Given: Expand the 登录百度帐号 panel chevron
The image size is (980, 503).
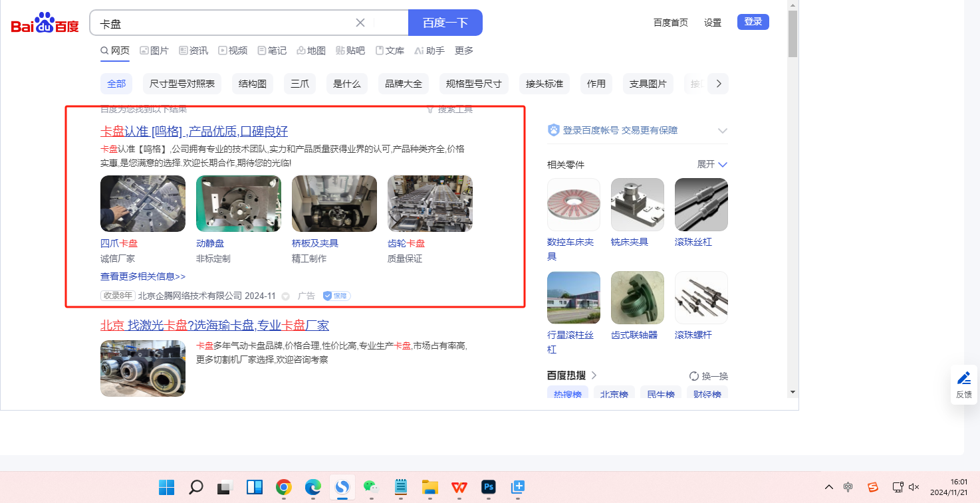Looking at the screenshot, I should pyautogui.click(x=723, y=131).
